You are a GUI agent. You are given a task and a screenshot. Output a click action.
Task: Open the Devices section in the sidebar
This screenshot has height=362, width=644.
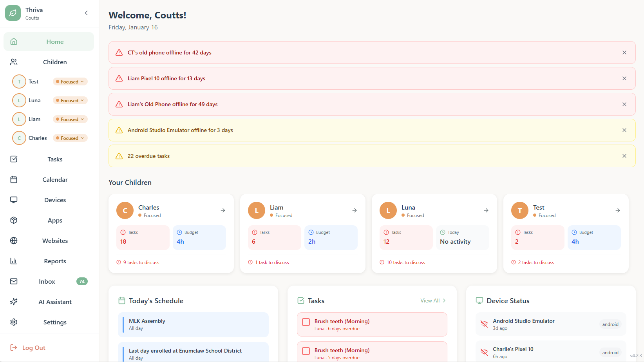[x=14, y=200]
